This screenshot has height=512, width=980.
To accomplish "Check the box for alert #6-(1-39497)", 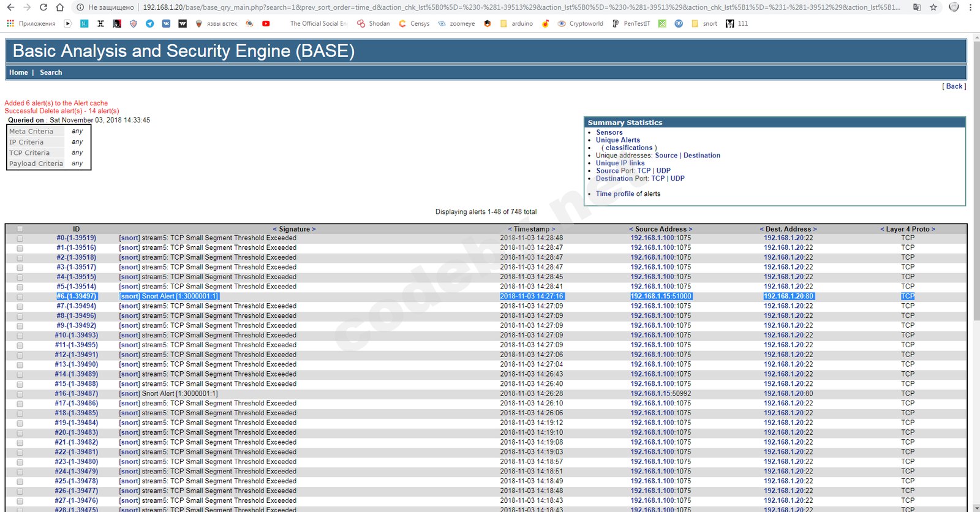I will pyautogui.click(x=20, y=297).
